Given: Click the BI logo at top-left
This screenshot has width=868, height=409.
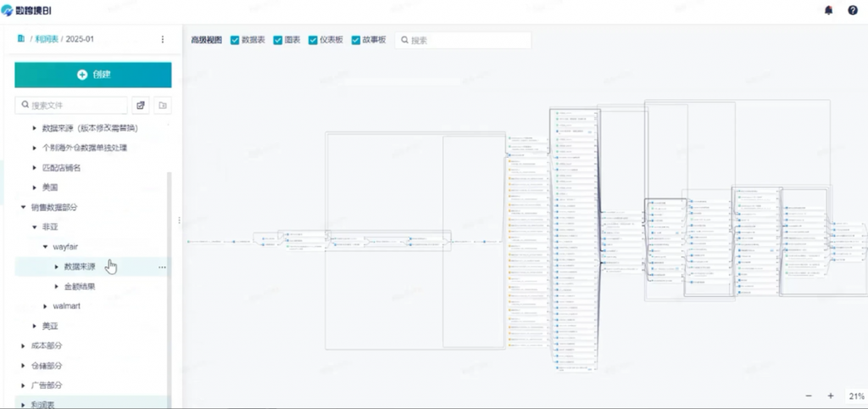Looking at the screenshot, I should [x=28, y=10].
